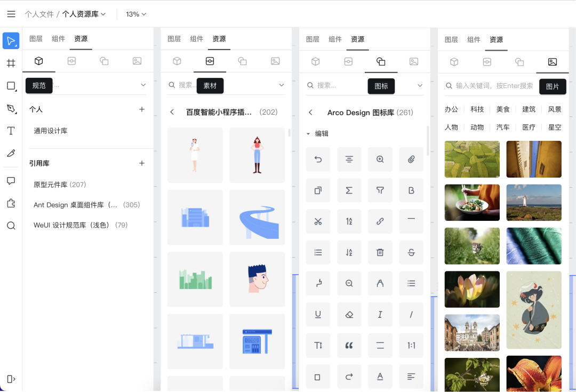The width and height of the screenshot is (576, 392).
Task: Select the nurse illustration thumbnail
Action: click(195, 155)
